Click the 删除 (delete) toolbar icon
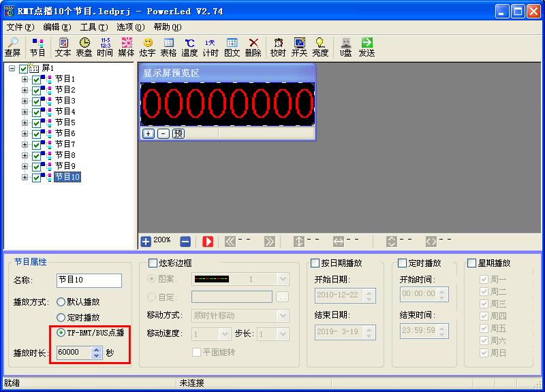545x392 pixels. click(253, 47)
